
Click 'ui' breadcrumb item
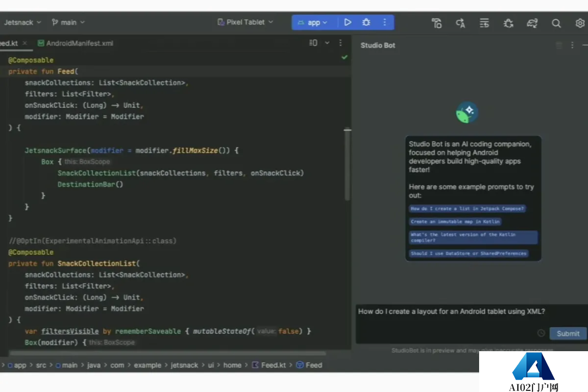(211, 365)
